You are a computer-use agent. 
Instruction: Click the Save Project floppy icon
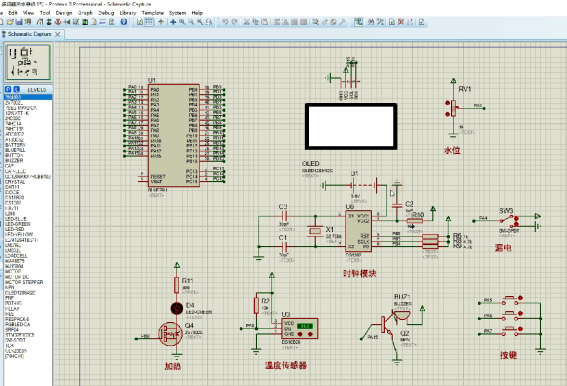click(x=19, y=22)
